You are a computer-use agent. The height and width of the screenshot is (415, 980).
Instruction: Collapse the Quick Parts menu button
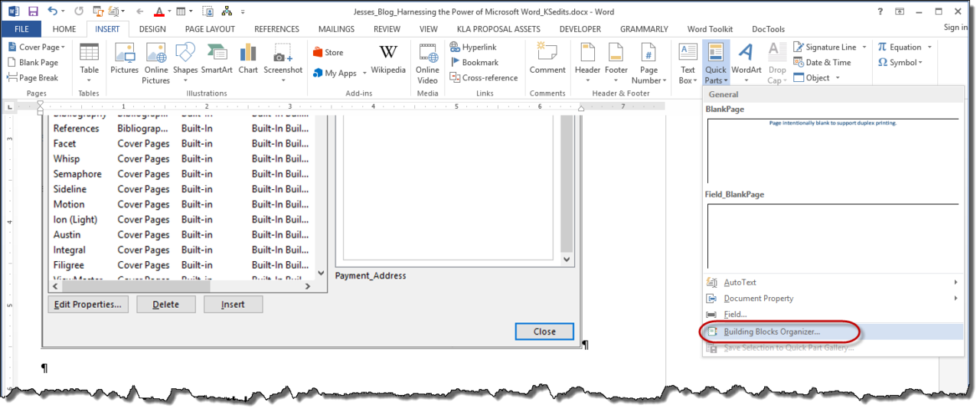tap(716, 63)
